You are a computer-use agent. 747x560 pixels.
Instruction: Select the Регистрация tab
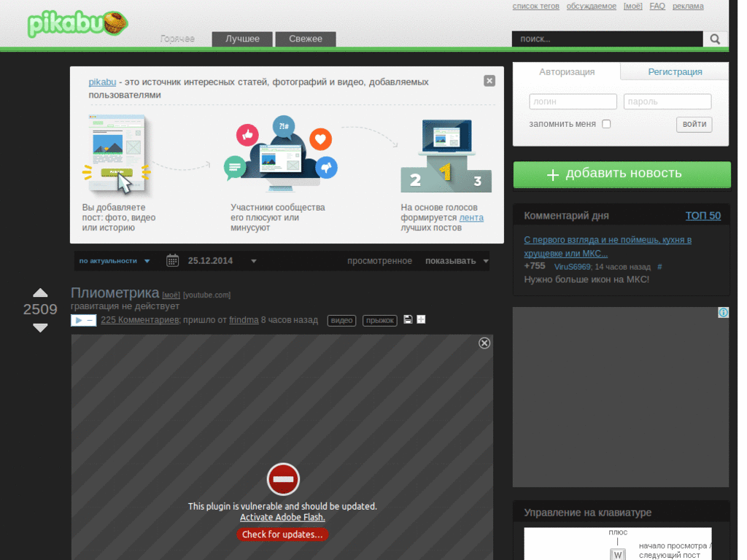point(675,72)
